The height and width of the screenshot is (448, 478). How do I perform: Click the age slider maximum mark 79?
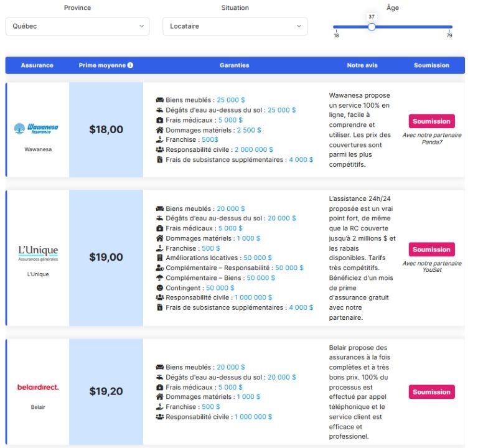pyautogui.click(x=449, y=35)
